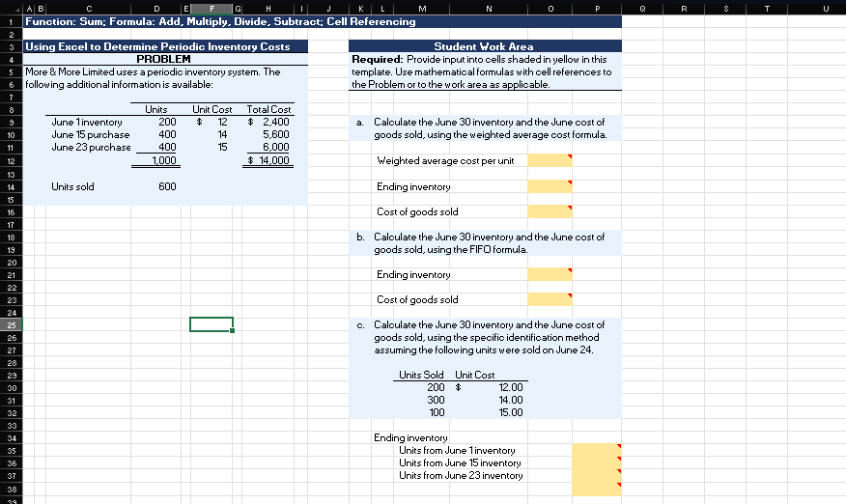
Task: Click units sold value 300
Action: point(436,400)
